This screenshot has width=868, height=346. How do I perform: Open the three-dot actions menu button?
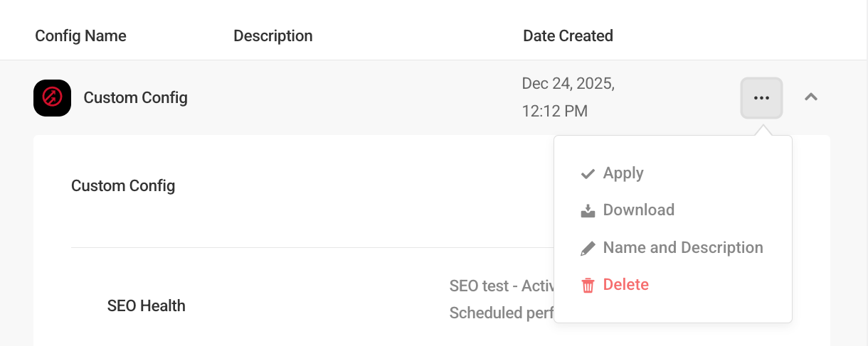point(761,98)
